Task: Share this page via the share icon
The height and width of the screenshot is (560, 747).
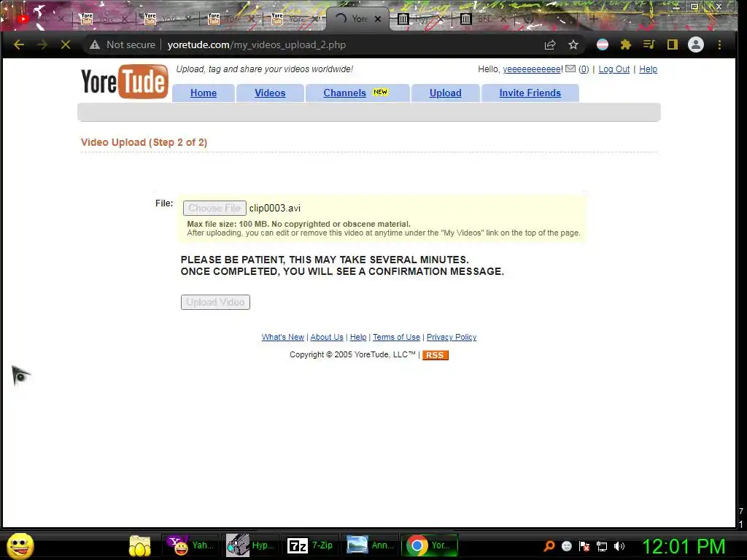Action: tap(550, 44)
